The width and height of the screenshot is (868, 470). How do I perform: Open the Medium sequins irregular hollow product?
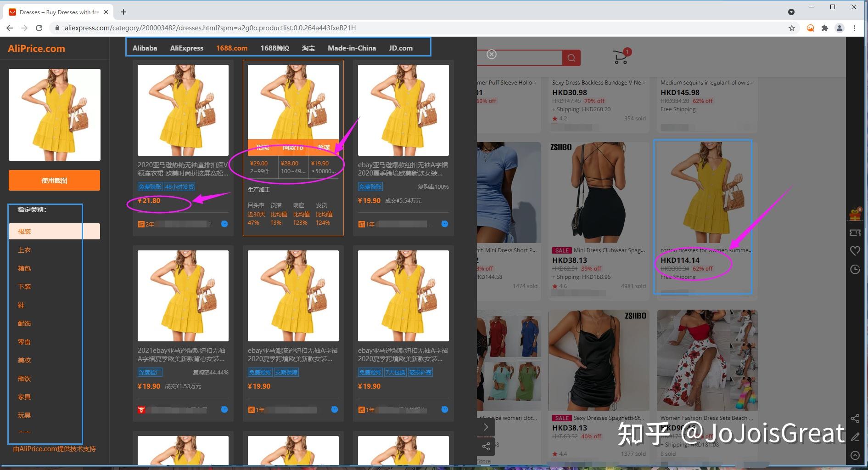coord(707,83)
